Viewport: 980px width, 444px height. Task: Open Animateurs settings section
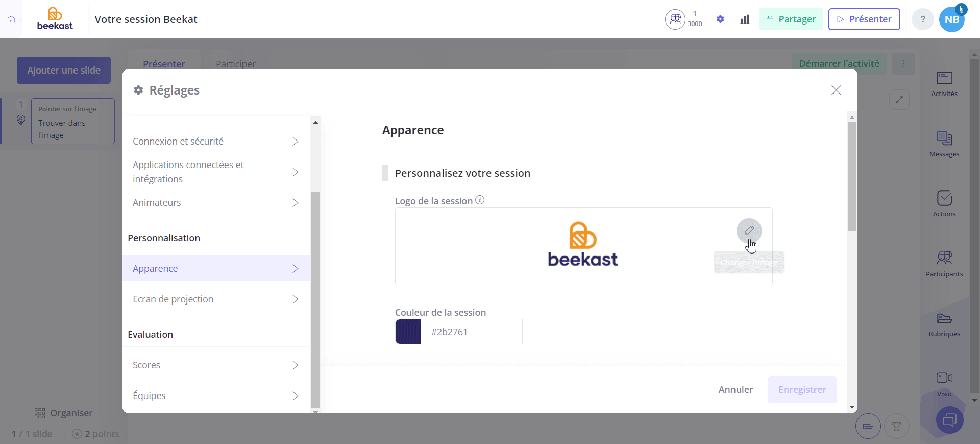coord(216,203)
